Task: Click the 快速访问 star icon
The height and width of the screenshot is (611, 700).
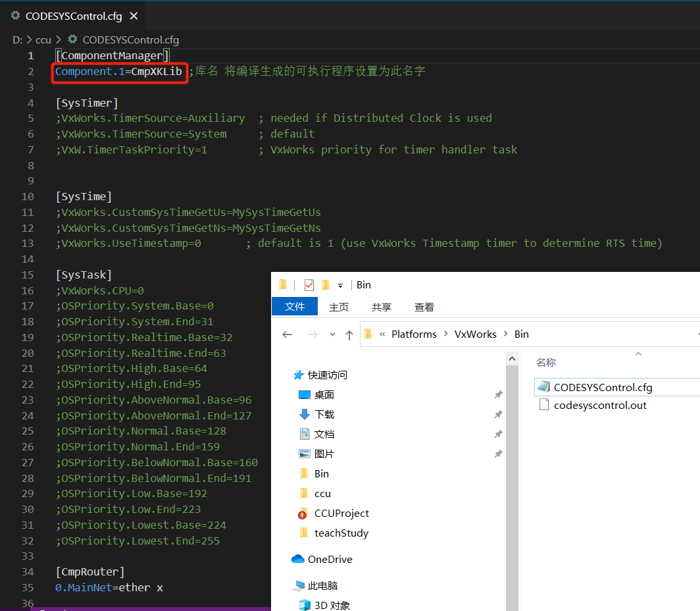Action: 298,375
